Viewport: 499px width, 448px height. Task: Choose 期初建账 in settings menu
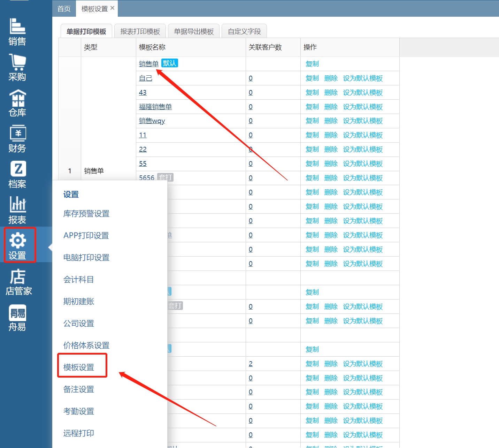(78, 302)
